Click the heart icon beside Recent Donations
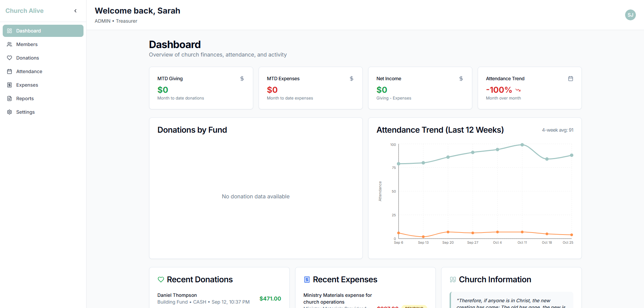 click(161, 280)
